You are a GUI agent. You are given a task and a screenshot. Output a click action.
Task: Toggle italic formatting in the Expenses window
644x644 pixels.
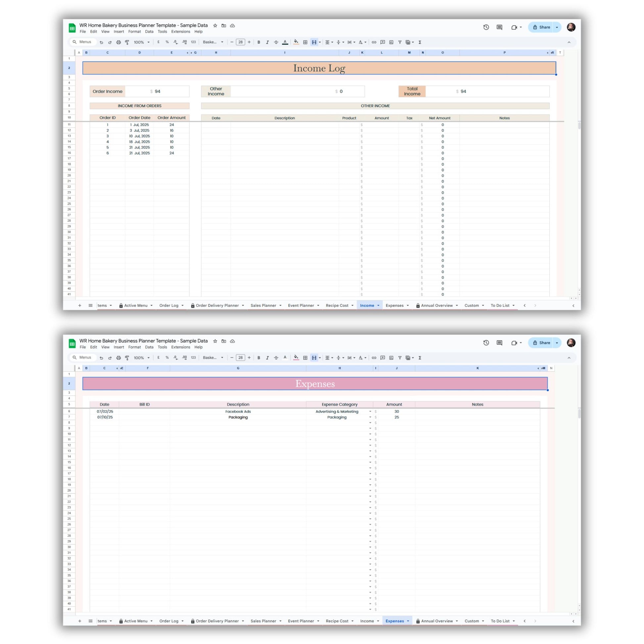click(x=267, y=358)
